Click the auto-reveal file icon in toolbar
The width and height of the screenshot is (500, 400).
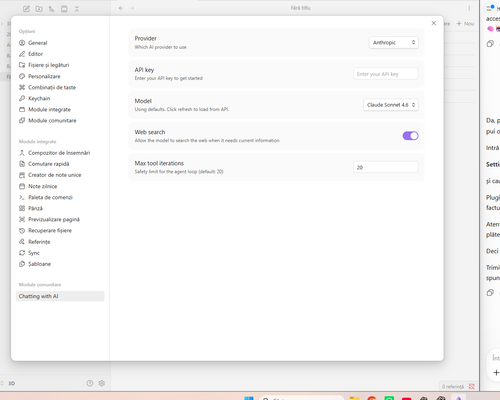point(64,9)
